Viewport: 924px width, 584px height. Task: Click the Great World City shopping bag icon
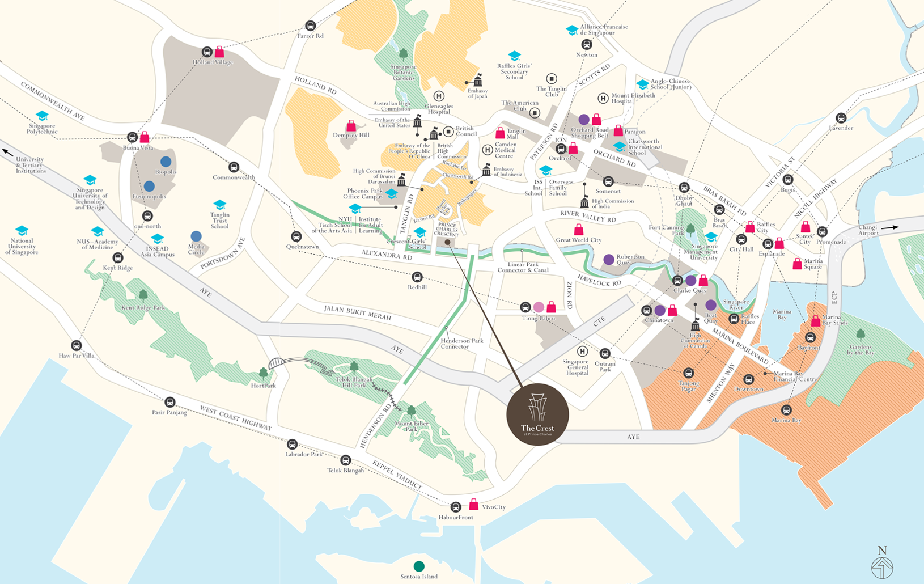tap(579, 229)
